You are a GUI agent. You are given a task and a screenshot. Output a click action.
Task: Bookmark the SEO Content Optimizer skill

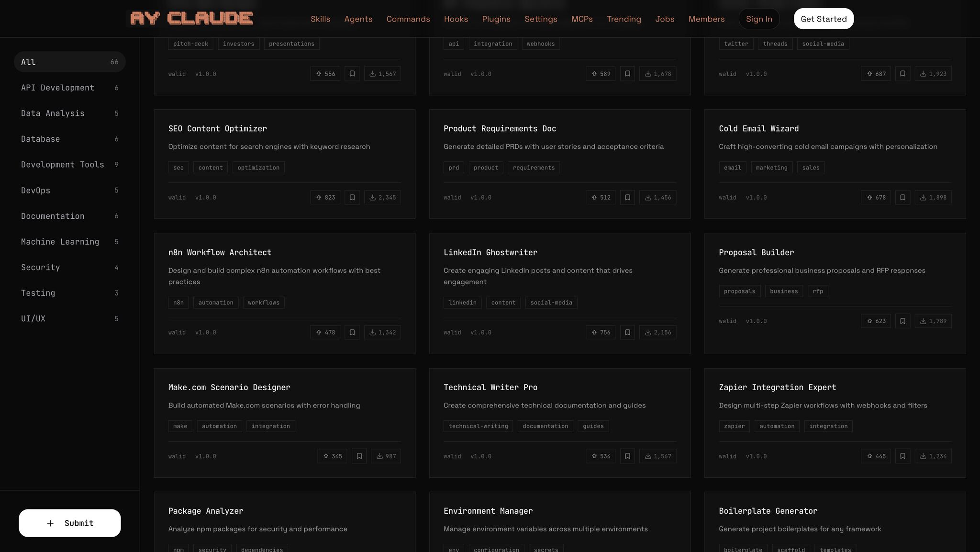coord(352,197)
